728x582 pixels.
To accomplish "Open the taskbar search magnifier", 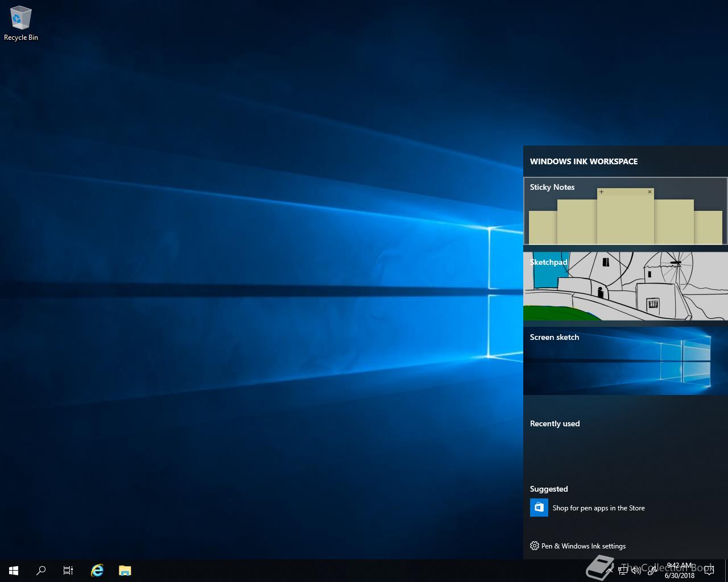I will pos(41,571).
